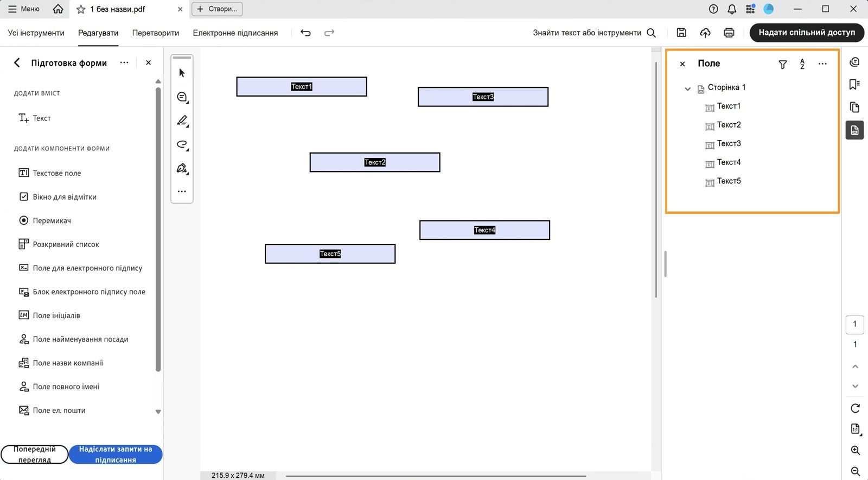Undo the last action

tap(306, 33)
